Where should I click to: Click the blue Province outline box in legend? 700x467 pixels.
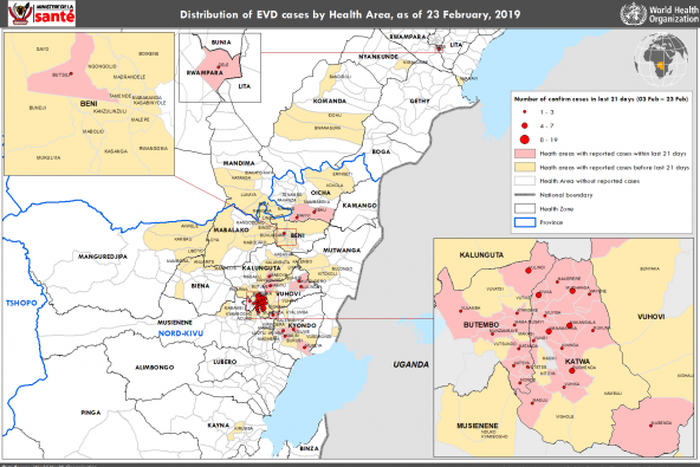pos(524,220)
